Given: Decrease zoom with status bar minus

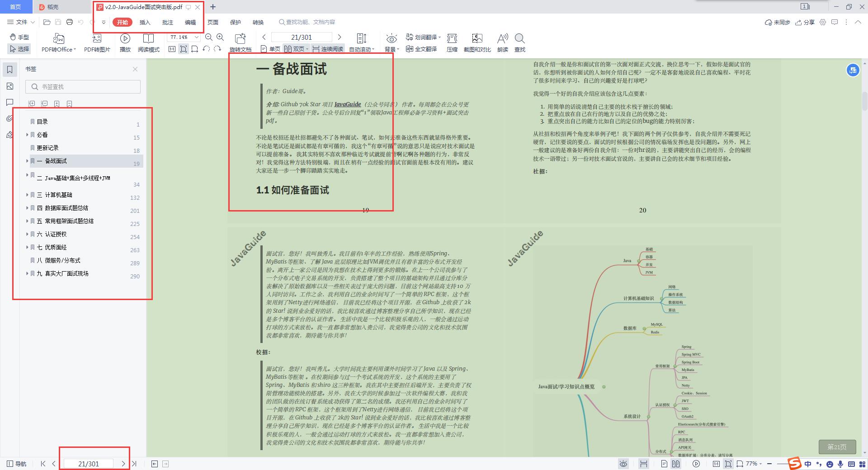Looking at the screenshot, I should (769, 464).
